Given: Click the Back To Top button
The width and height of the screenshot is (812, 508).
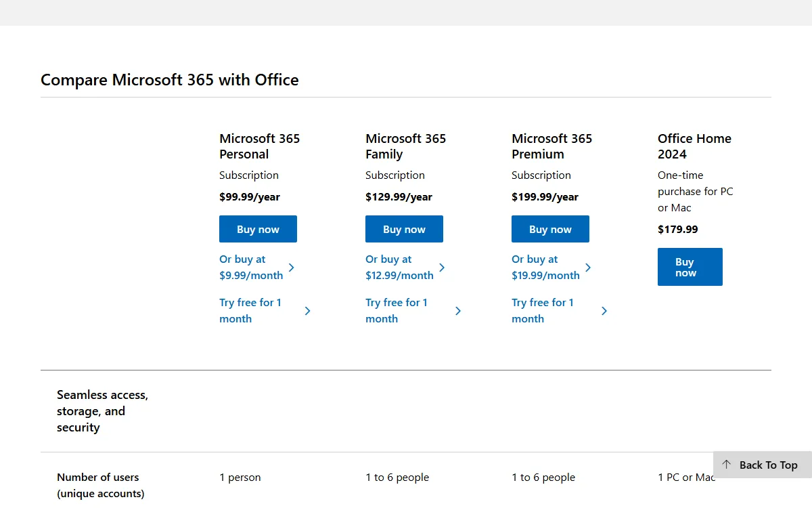Looking at the screenshot, I should tap(763, 465).
